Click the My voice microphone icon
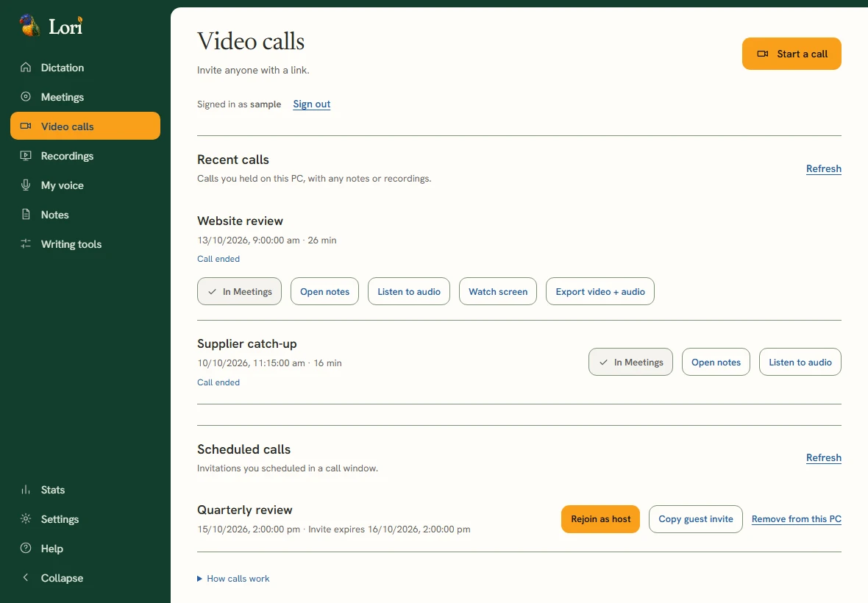Viewport: 868px width, 603px height. [x=26, y=185]
